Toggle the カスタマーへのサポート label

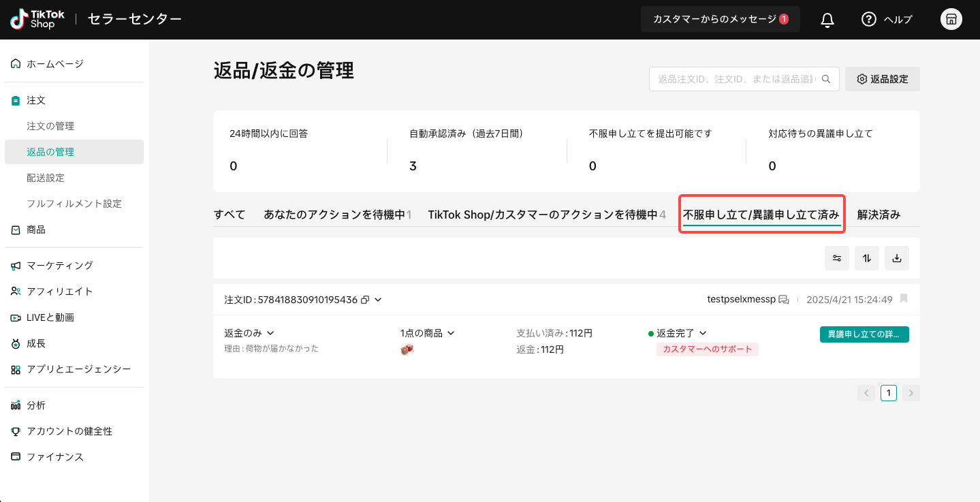tap(707, 349)
